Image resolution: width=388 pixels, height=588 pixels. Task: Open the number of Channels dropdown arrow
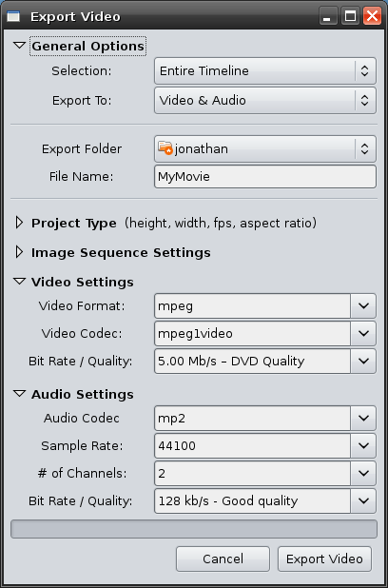pos(363,473)
